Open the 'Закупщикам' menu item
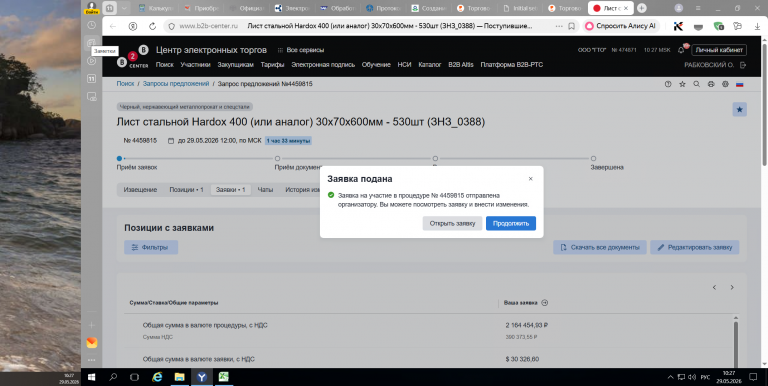 (236, 65)
